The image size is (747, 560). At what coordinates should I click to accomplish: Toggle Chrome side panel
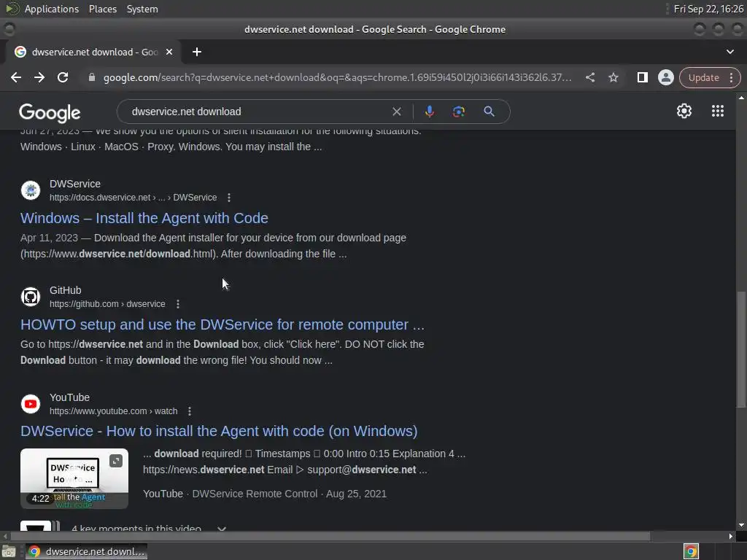(642, 77)
